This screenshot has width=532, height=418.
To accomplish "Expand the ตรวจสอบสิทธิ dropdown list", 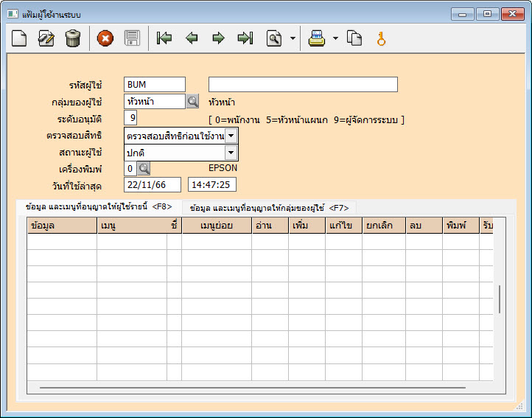I will pyautogui.click(x=231, y=136).
